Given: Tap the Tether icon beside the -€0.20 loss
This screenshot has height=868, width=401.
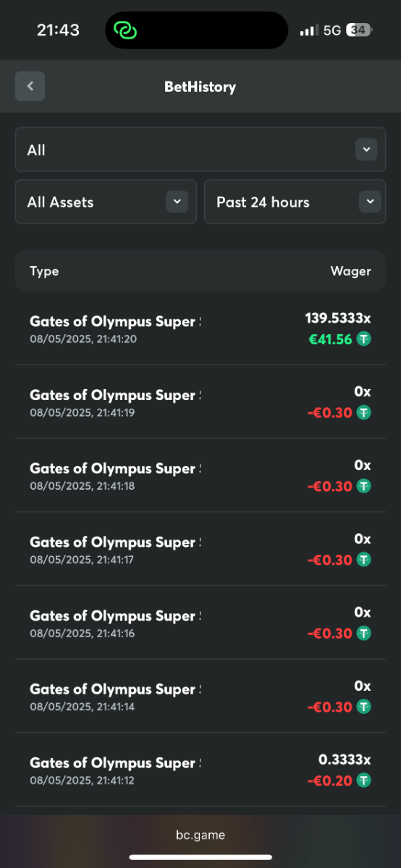Looking at the screenshot, I should [x=363, y=780].
